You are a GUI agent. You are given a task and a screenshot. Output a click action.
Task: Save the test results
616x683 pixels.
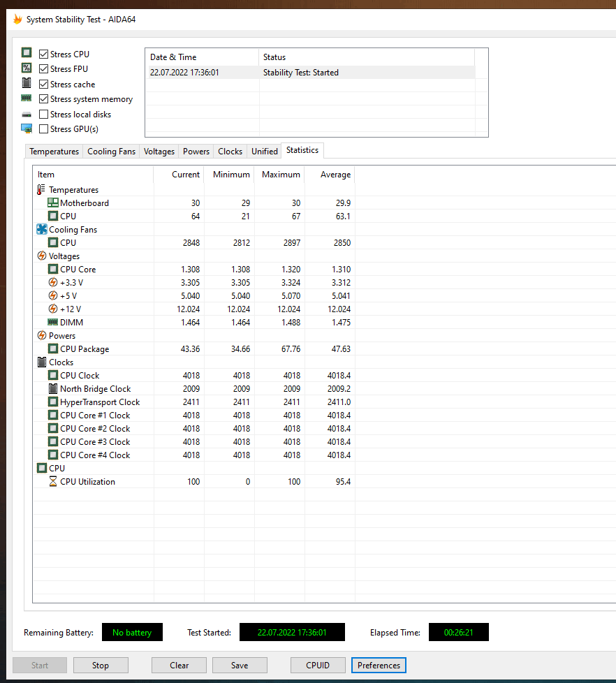tap(240, 665)
